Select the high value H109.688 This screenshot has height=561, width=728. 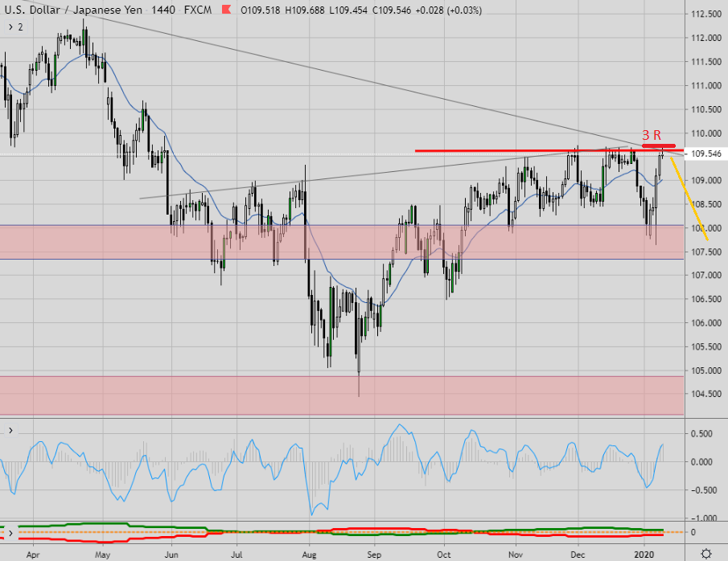(305, 10)
